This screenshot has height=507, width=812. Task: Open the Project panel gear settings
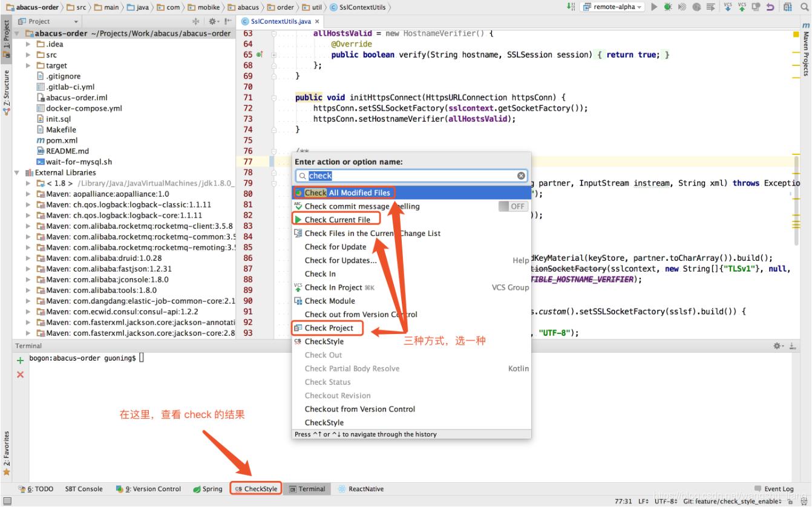[x=214, y=21]
